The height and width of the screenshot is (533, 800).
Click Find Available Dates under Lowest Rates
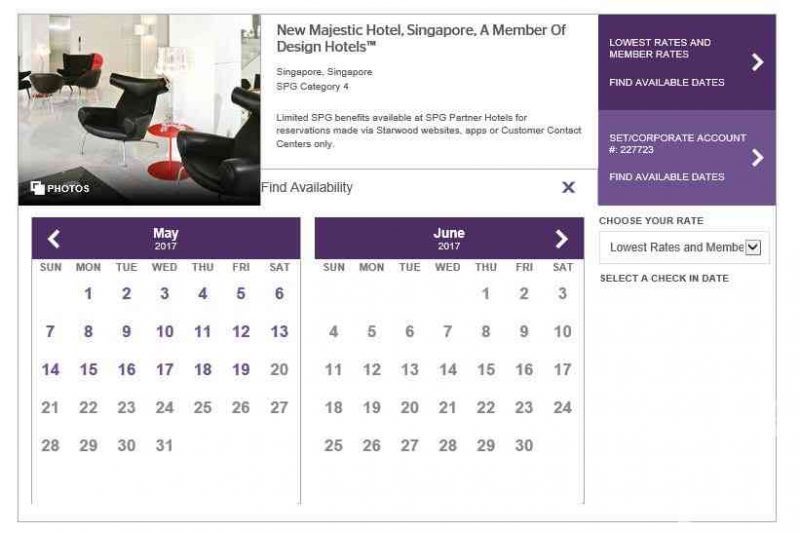click(666, 82)
